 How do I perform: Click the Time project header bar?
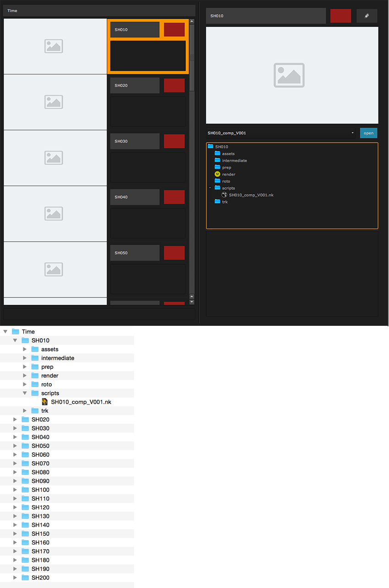(x=99, y=11)
